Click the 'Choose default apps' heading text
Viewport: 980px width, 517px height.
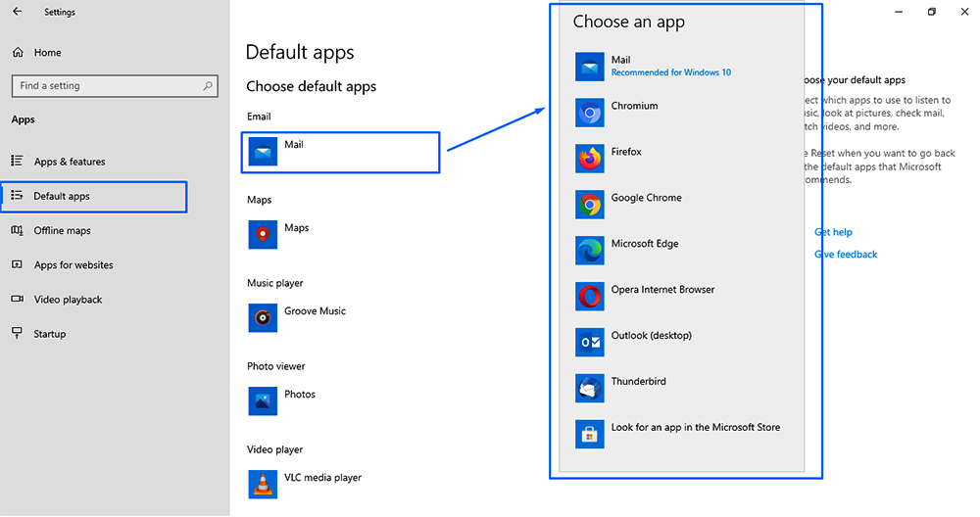312,87
